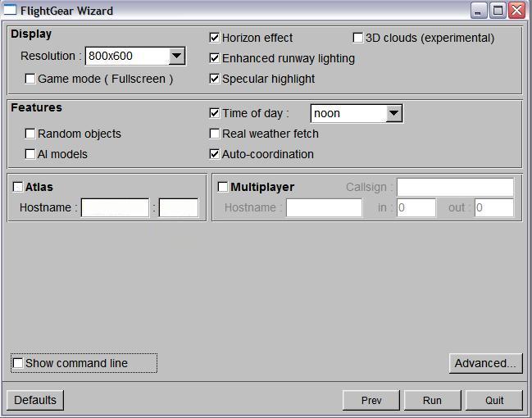Open the Resolution dropdown arrow
The width and height of the screenshot is (532, 418).
(176, 56)
